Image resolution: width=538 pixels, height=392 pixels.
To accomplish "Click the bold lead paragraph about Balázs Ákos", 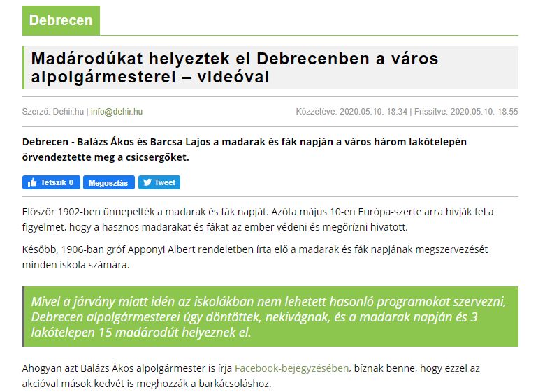I will (x=245, y=150).
